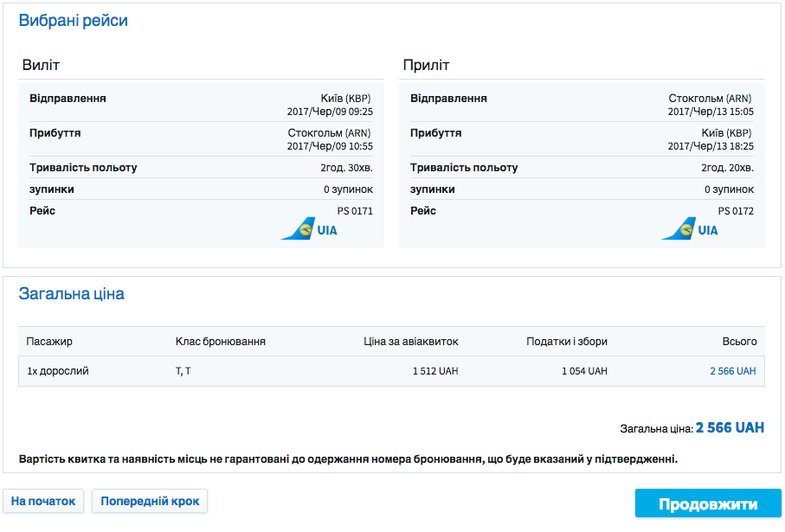Screen dimensions: 785x532
Task: Click the 2017/Чер/13 18:25 arrival time
Action: point(711,146)
